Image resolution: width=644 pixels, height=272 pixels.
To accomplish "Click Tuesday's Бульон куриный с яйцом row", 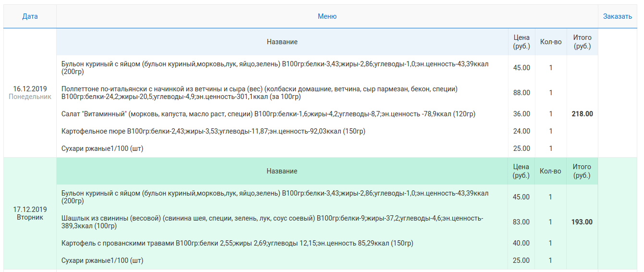I will click(275, 197).
